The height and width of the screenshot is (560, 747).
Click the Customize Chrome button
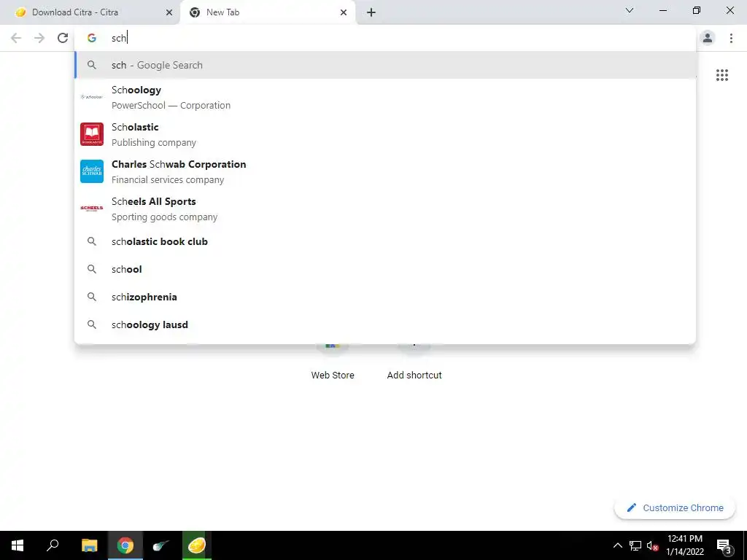point(675,507)
